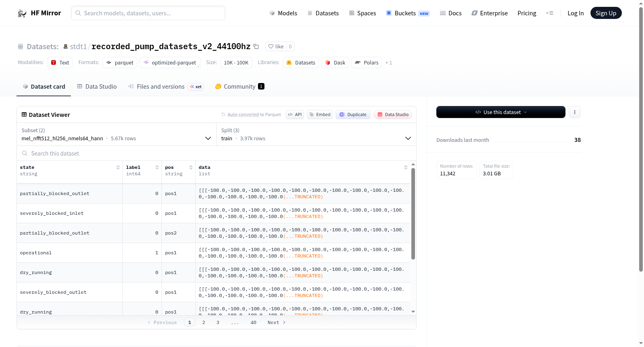Image resolution: width=644 pixels, height=347 pixels.
Task: Click the Log In link
Action: (x=576, y=13)
